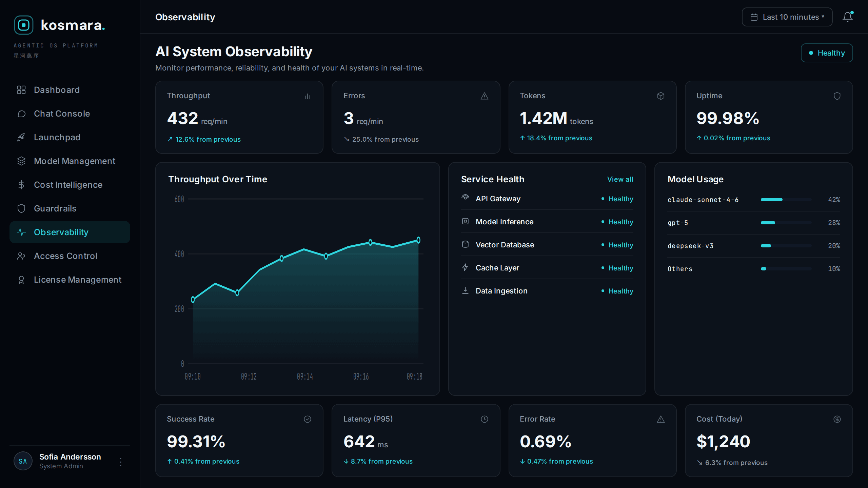Open Chat Console page
This screenshot has width=868, height=488.
tap(70, 114)
